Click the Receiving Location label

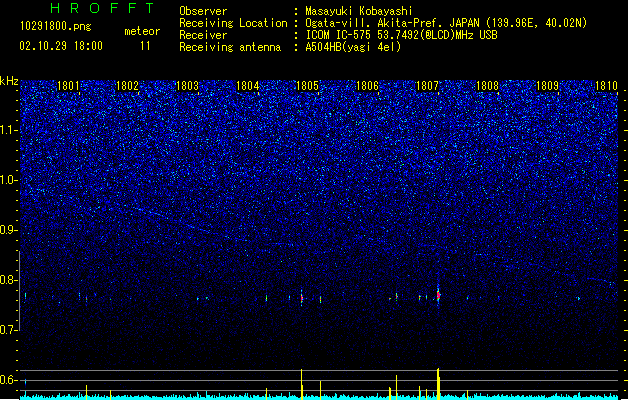tap(233, 23)
